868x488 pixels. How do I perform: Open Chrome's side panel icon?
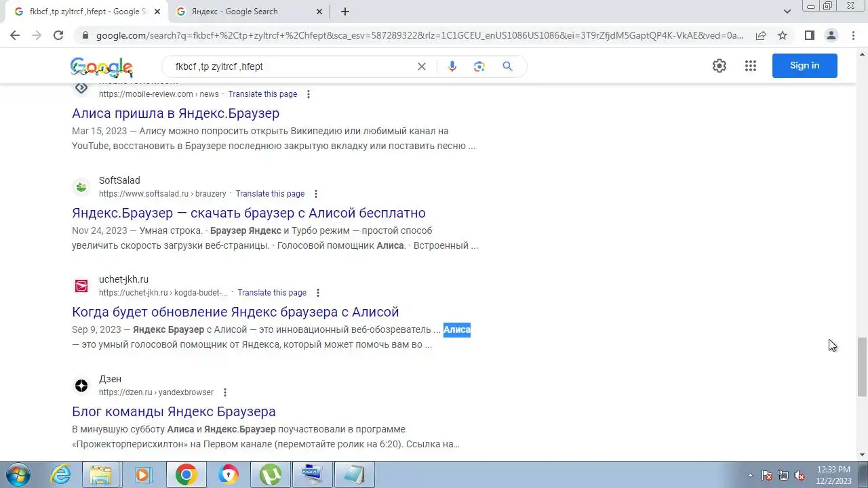pos(809,35)
